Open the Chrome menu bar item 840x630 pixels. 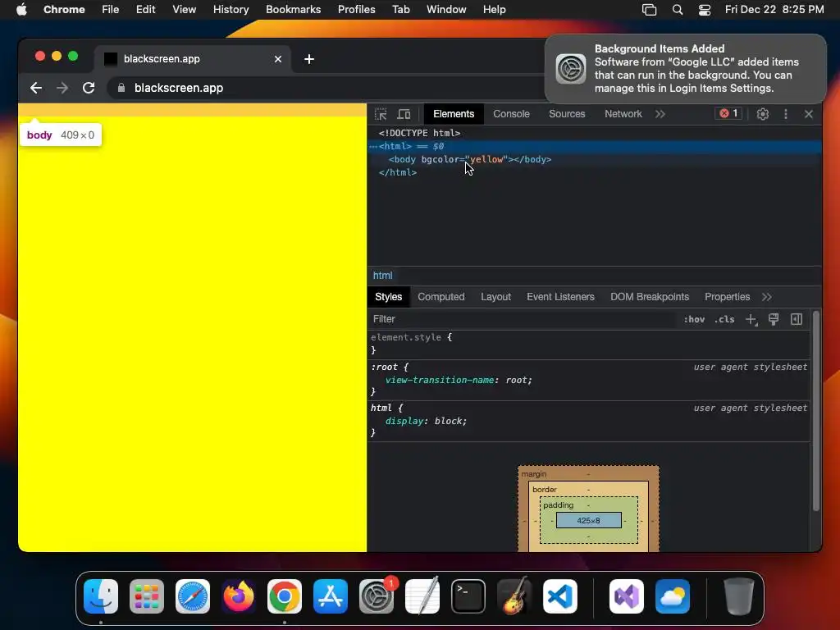(64, 10)
